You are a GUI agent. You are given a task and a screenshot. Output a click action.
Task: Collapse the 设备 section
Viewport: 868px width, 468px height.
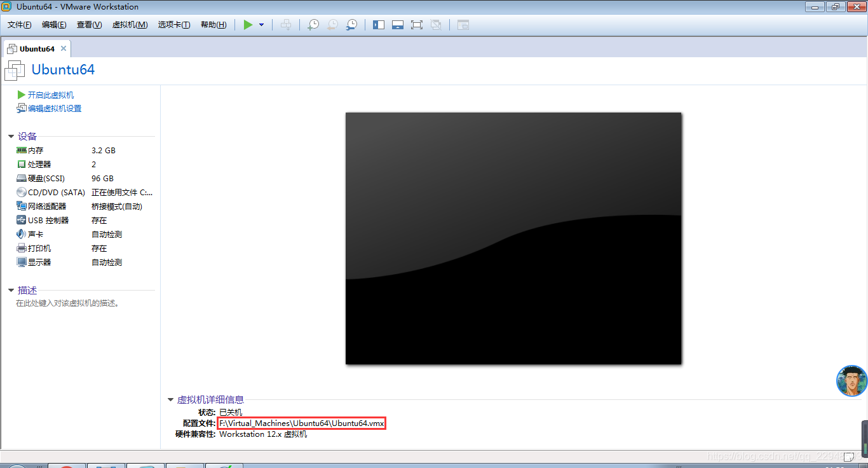coord(11,137)
